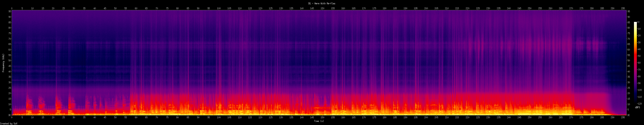The width and height of the screenshot is (644, 125).
Task: Click the dBFS color scale bar
Action: [635, 63]
